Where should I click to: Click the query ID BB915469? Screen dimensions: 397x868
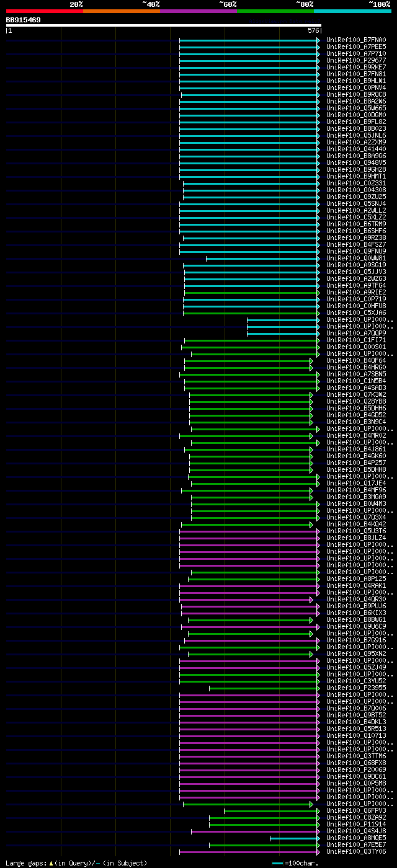(x=23, y=20)
